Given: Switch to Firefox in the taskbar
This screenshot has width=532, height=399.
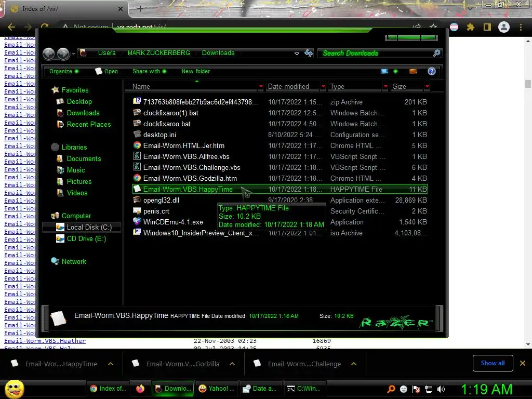Looking at the screenshot, I should click(140, 389).
